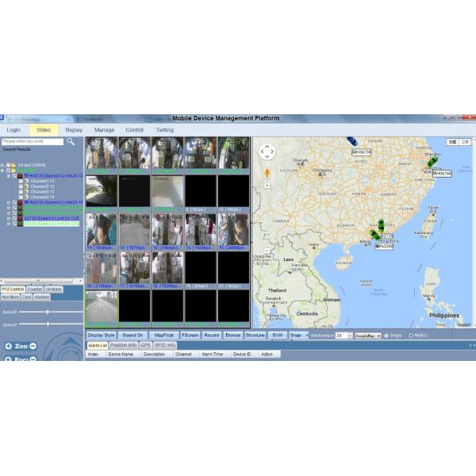
Task: Click the blue BH06738 vehicle marker
Action: 352,141
